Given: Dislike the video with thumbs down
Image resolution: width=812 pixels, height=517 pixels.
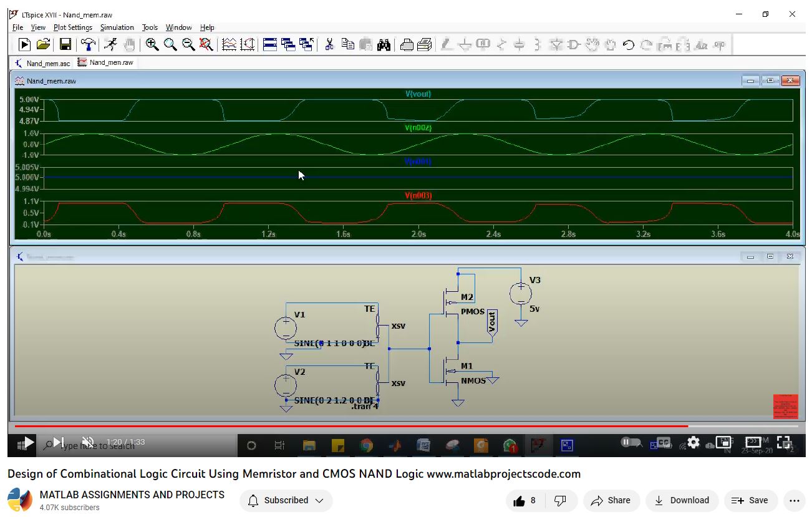Looking at the screenshot, I should [560, 500].
